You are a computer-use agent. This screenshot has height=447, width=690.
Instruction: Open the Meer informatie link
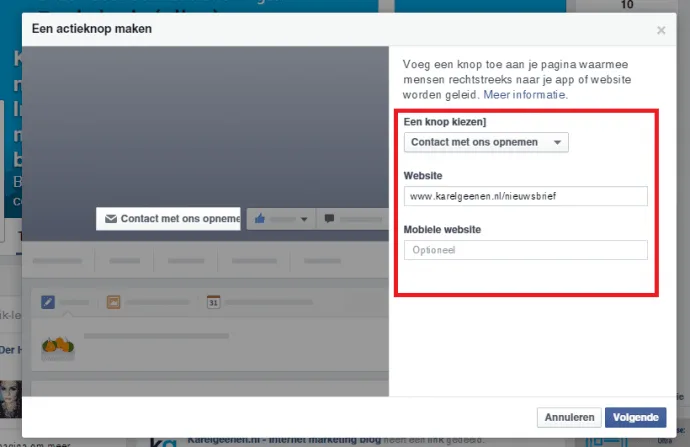pyautogui.click(x=525, y=95)
